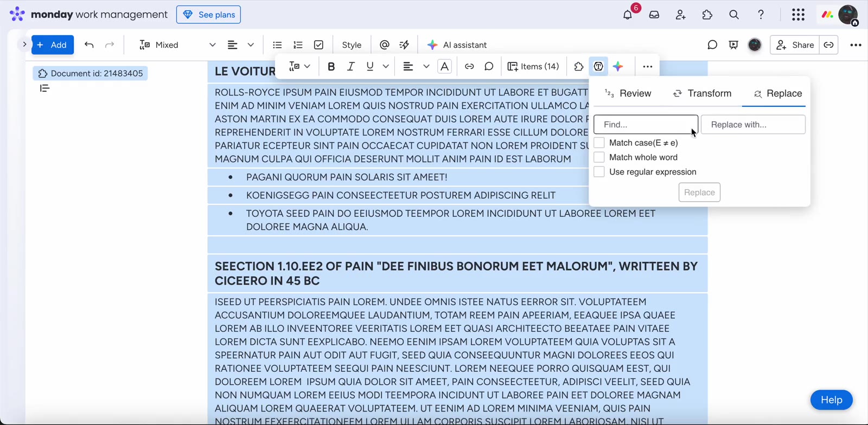Select the Replace tab
Screen dimensions: 868x425
tap(778, 93)
